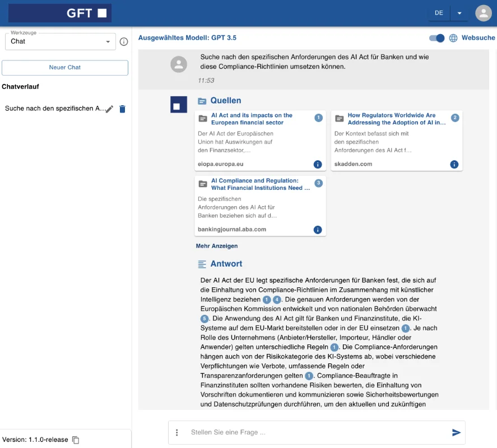Open info for the skadden.com source
The width and height of the screenshot is (497, 448).
[454, 165]
